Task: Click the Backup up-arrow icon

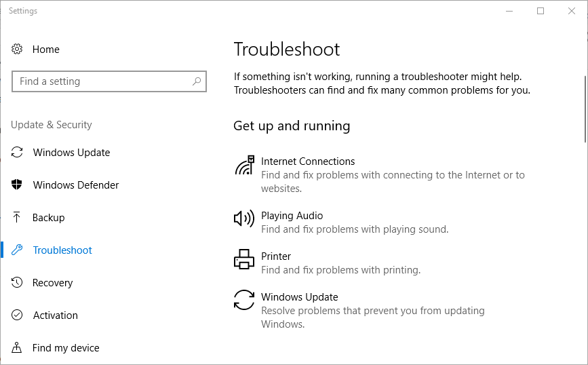Action: 18,218
